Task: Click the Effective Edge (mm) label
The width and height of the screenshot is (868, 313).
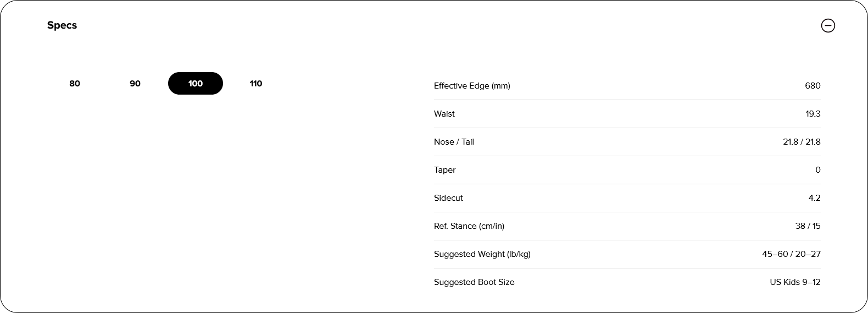Action: [x=472, y=86]
